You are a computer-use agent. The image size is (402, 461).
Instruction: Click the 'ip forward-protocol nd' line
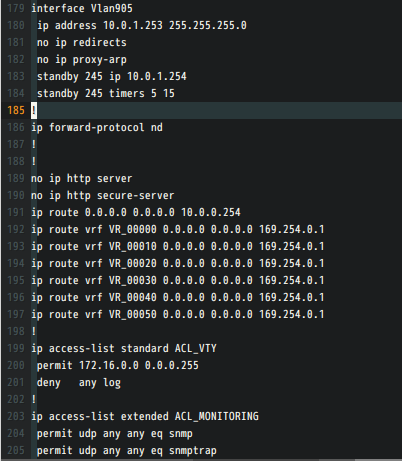[97, 127]
